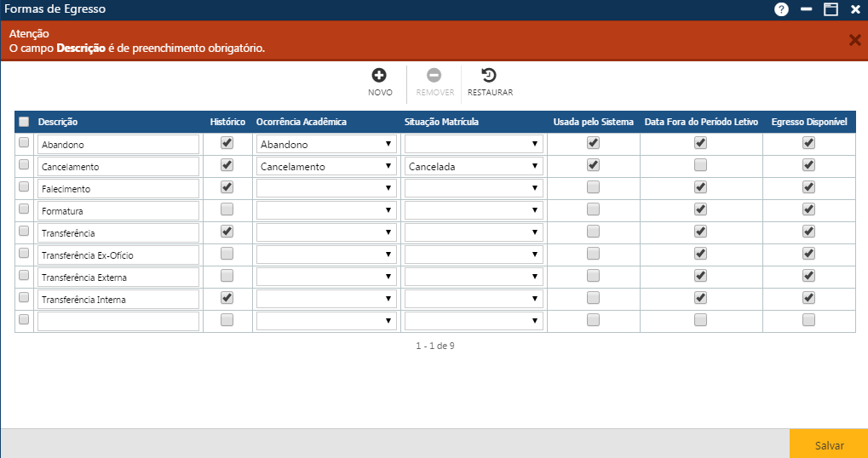The width and height of the screenshot is (868, 458).
Task: Click the Restaurar restore icon
Action: 489,76
